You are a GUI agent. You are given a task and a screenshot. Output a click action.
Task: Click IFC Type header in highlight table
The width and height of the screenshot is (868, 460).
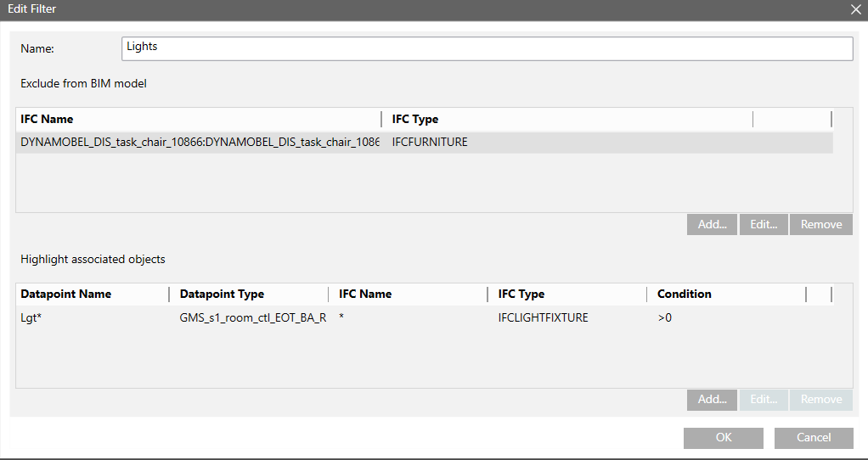click(x=521, y=295)
